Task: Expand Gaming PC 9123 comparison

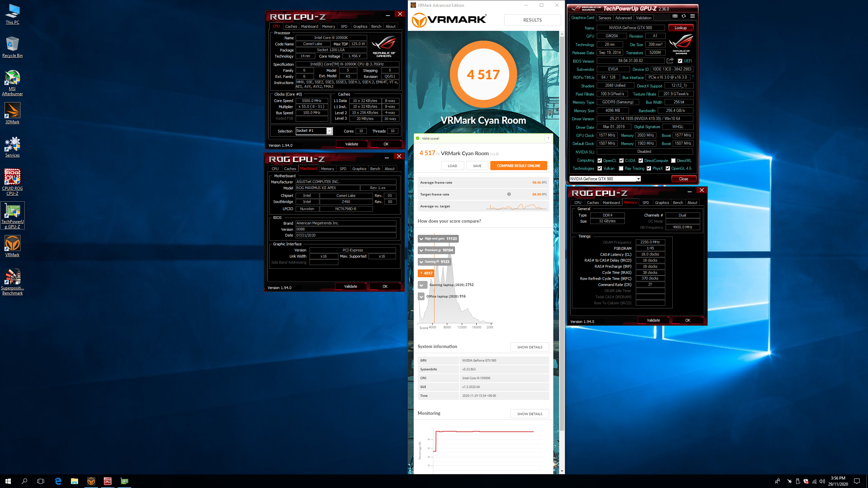Action: coord(434,262)
